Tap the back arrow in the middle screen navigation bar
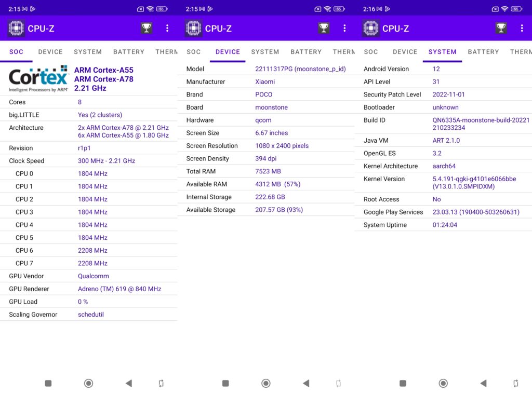 [306, 383]
